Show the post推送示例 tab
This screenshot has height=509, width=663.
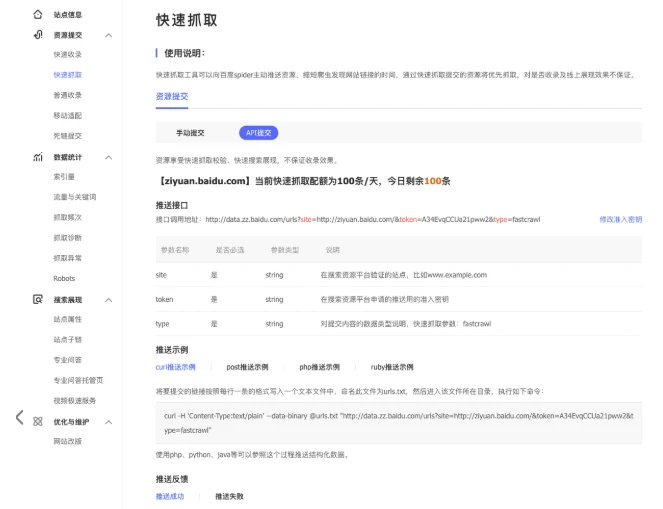point(247,367)
